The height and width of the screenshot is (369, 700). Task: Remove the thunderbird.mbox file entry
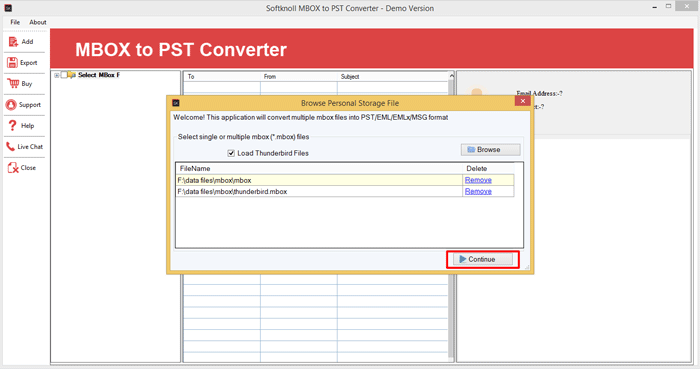click(478, 191)
